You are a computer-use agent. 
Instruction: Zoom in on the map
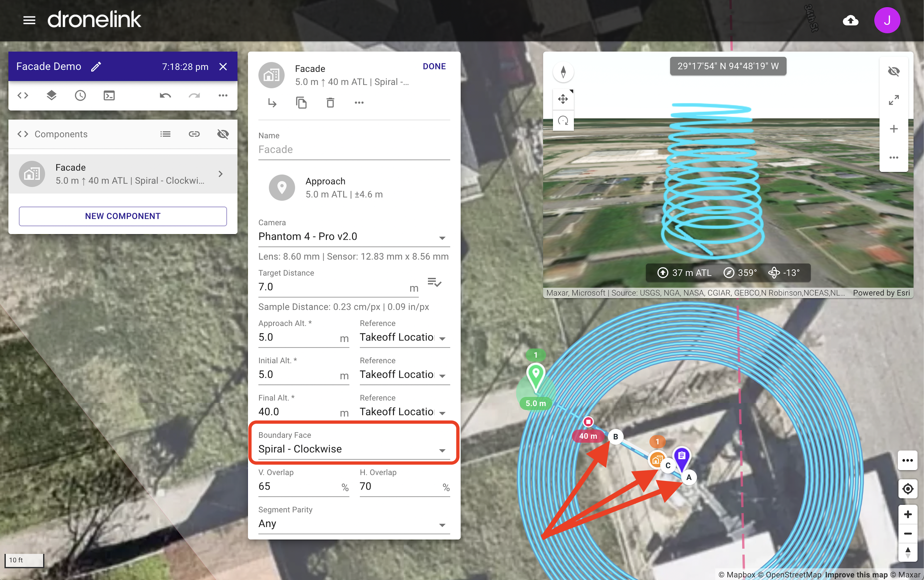(x=907, y=514)
